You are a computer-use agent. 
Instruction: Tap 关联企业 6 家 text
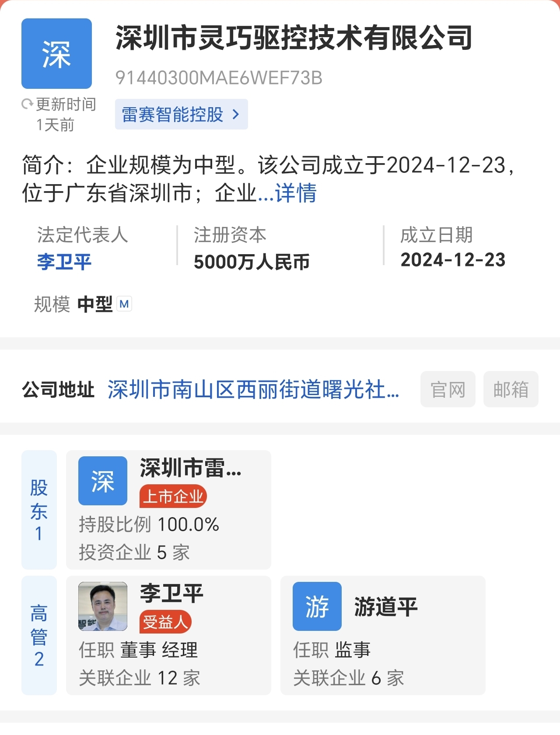349,678
